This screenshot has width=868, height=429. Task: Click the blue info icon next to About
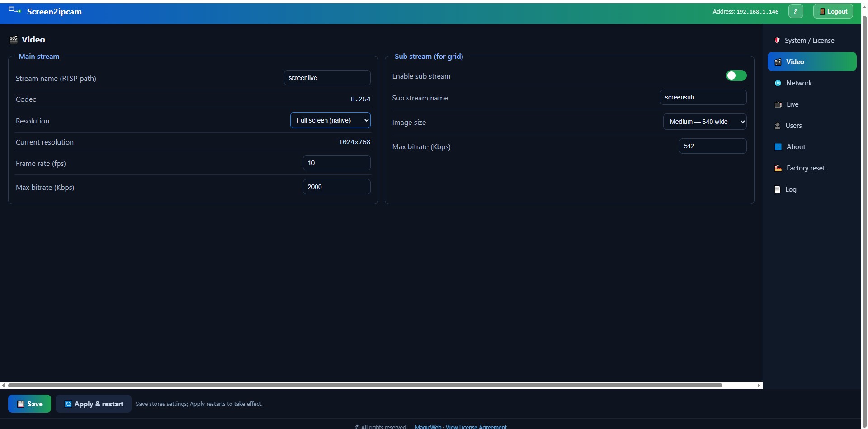[778, 147]
